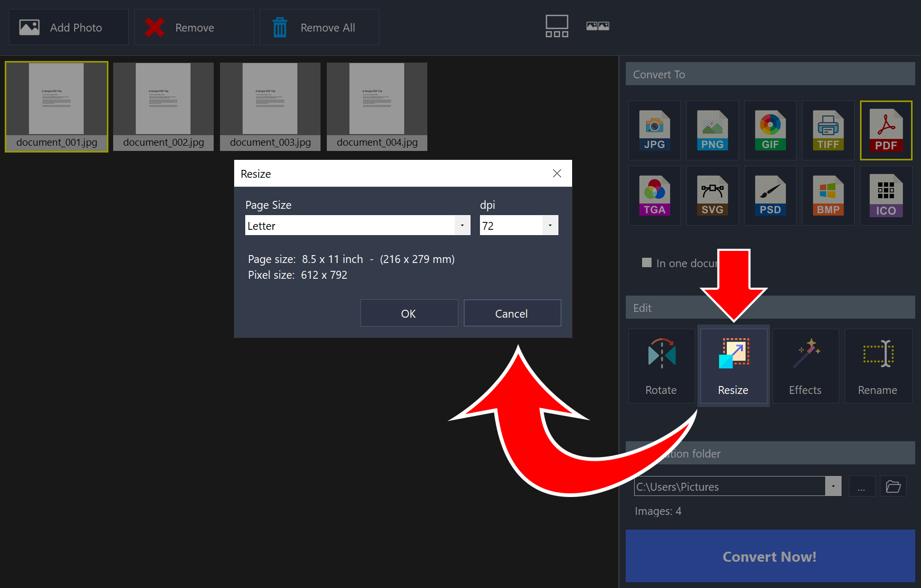This screenshot has height=588, width=921.
Task: Select the document_002.jpg thumbnail
Action: (163, 107)
